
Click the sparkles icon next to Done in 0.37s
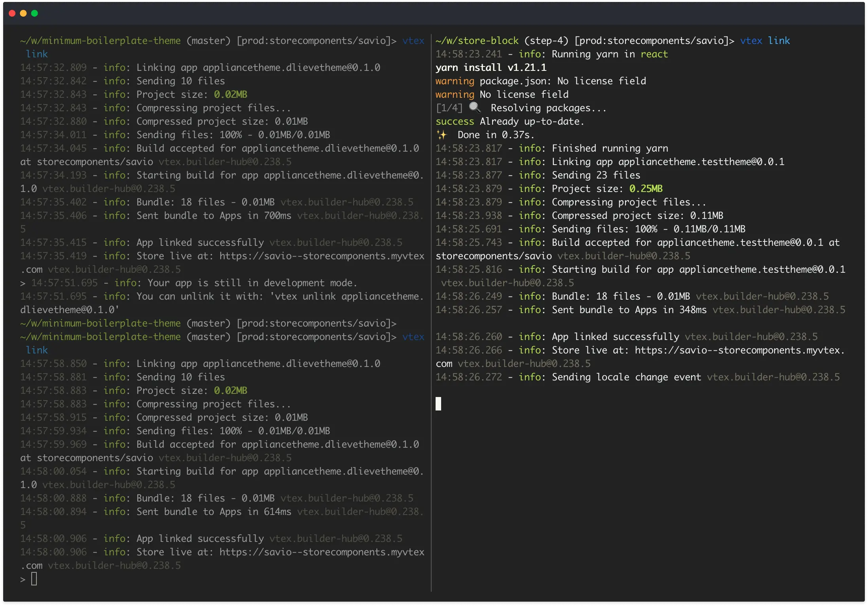442,135
